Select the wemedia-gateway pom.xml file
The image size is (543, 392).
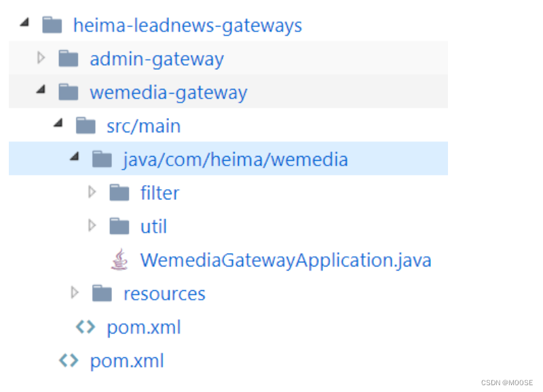(143, 326)
